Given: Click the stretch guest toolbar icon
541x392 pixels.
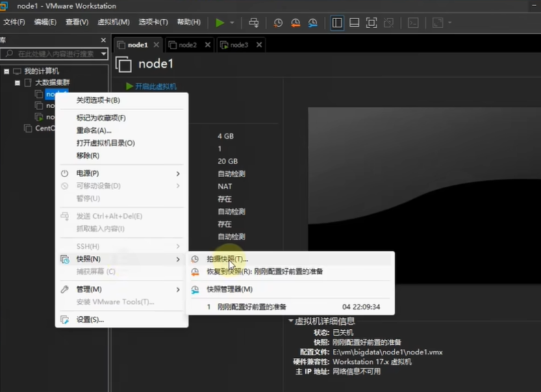Looking at the screenshot, I should tap(438, 23).
